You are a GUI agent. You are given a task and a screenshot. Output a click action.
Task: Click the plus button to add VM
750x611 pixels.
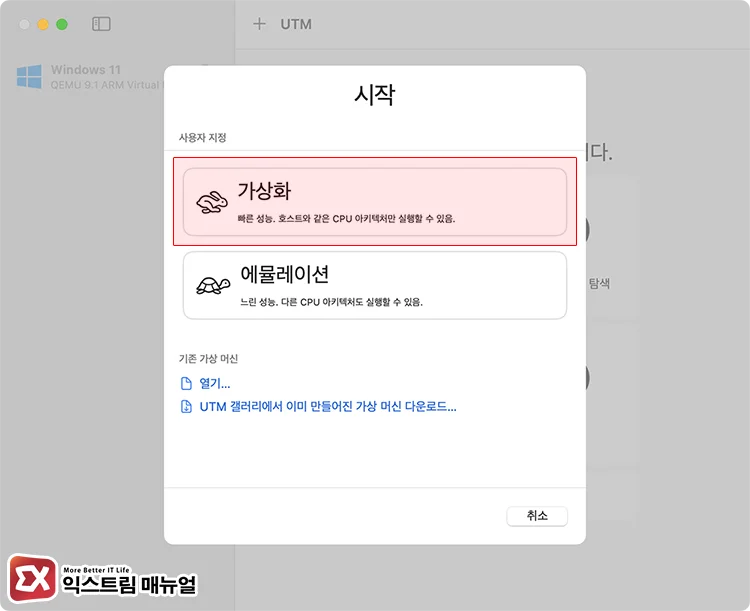(x=259, y=24)
